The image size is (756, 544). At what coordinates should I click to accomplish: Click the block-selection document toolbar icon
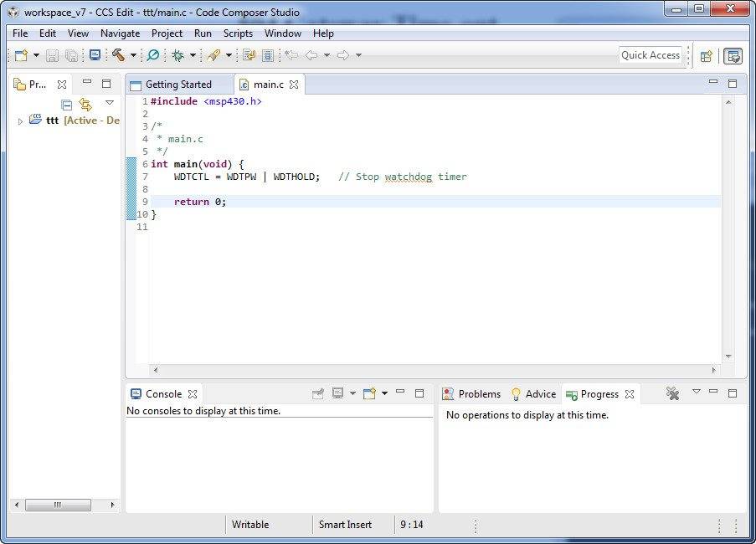tap(268, 55)
